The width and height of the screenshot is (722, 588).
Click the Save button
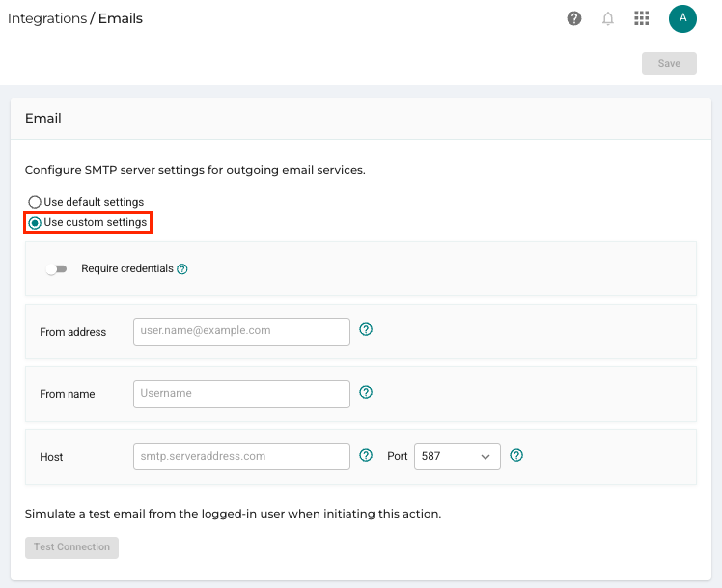(669, 63)
